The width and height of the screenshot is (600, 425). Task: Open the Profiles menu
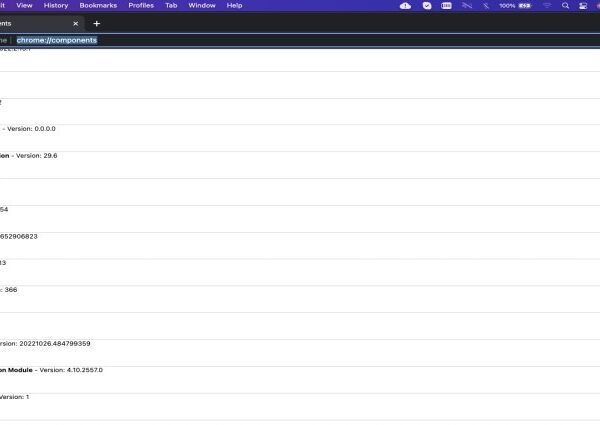[141, 6]
